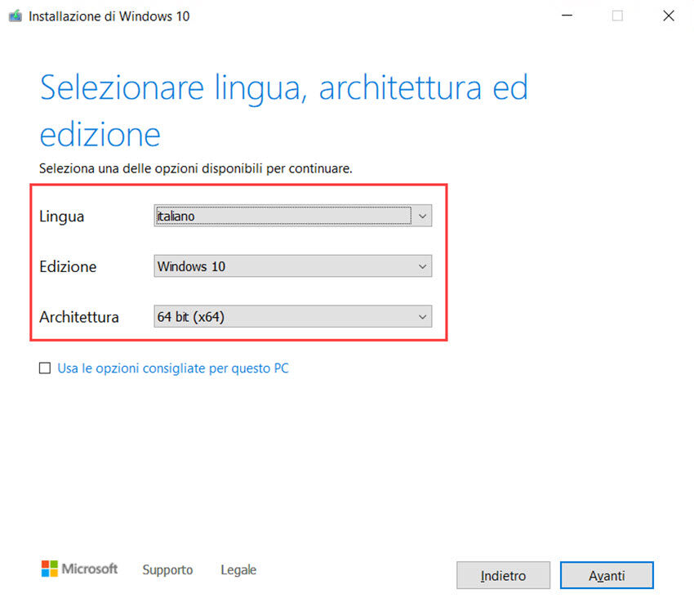
Task: Close the Windows 10 installer window
Action: (x=669, y=16)
